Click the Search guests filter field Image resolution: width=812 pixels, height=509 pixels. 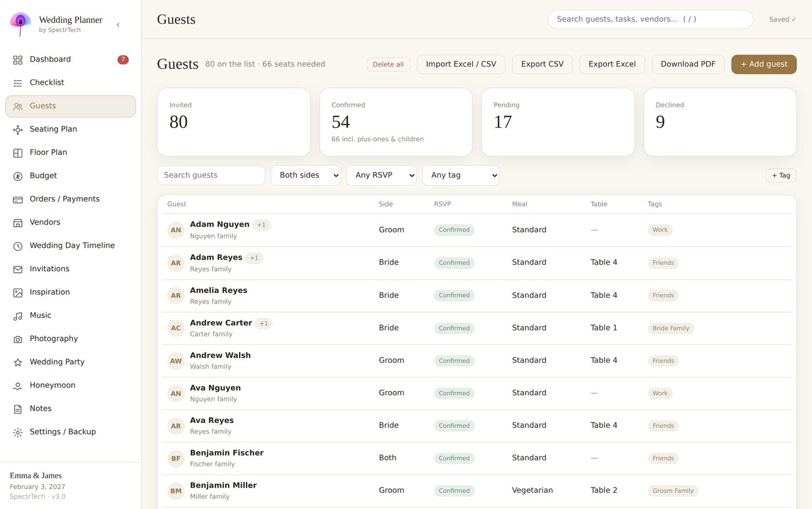pyautogui.click(x=211, y=175)
